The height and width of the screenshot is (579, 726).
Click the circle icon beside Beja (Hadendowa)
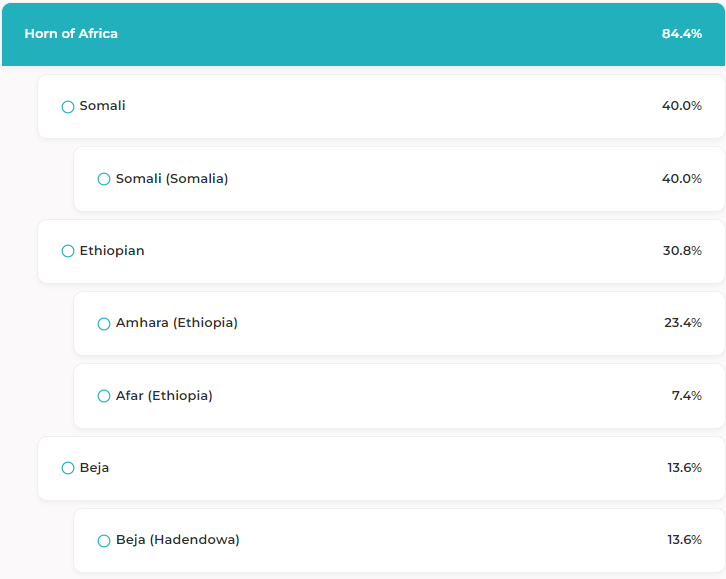click(x=104, y=541)
